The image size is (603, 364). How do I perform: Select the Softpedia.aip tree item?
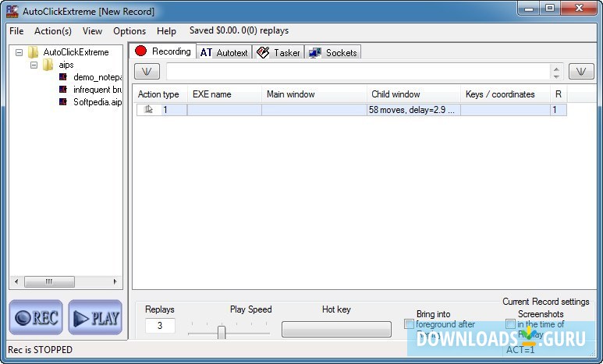click(x=98, y=101)
